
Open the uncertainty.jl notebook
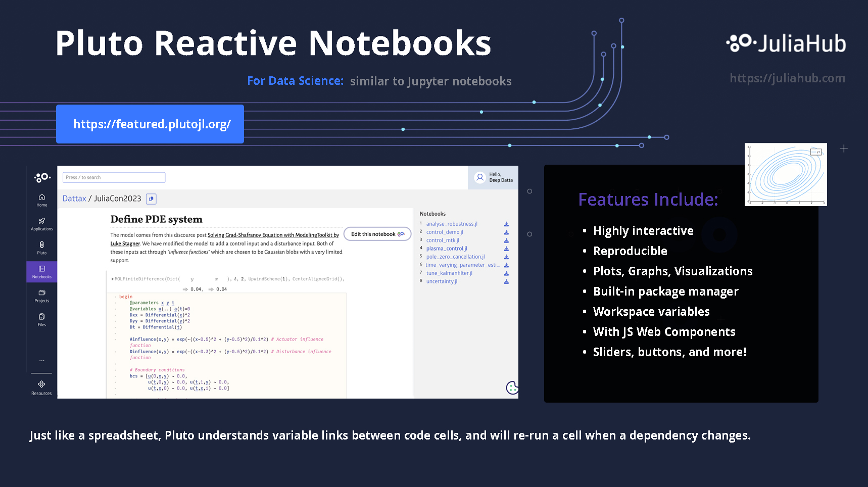[x=442, y=281]
